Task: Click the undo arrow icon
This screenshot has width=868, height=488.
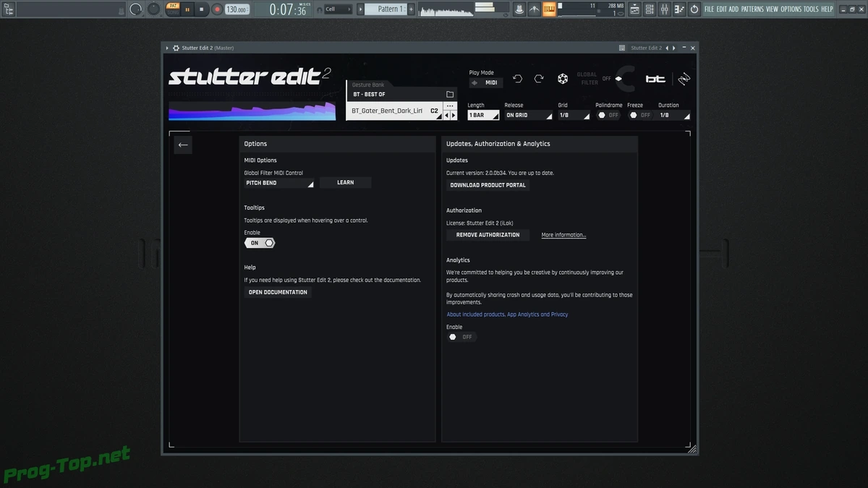Action: [x=517, y=78]
